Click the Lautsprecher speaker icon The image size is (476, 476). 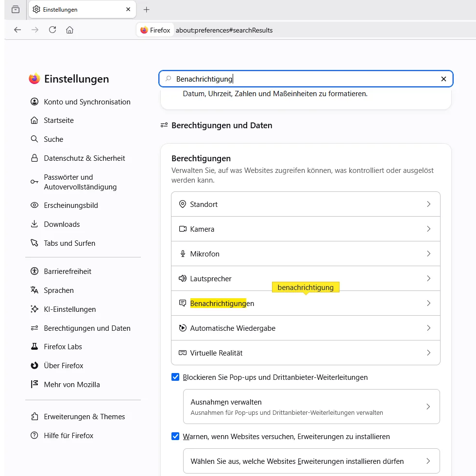pos(183,278)
